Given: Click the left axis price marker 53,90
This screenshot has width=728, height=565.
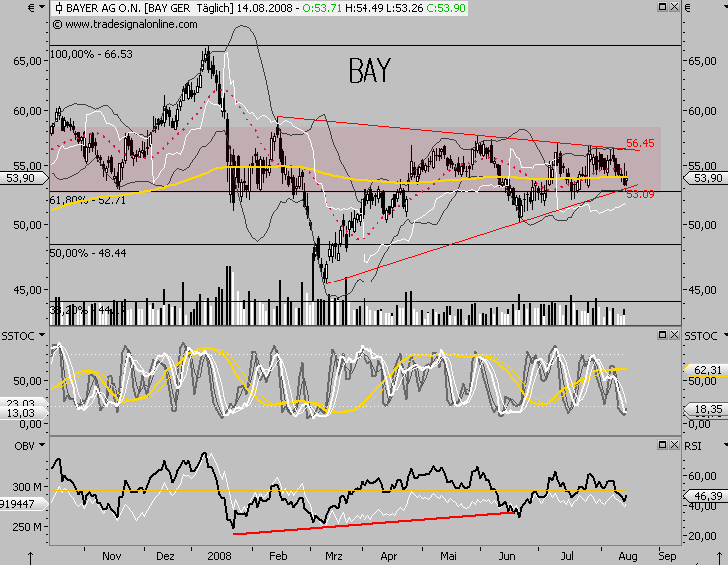Looking at the screenshot, I should (x=23, y=178).
